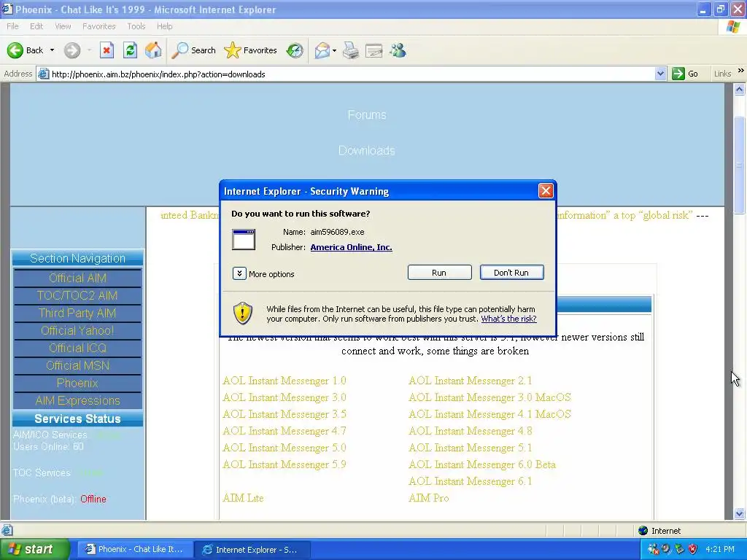Open the America Online, Inc. publisher link

point(351,247)
